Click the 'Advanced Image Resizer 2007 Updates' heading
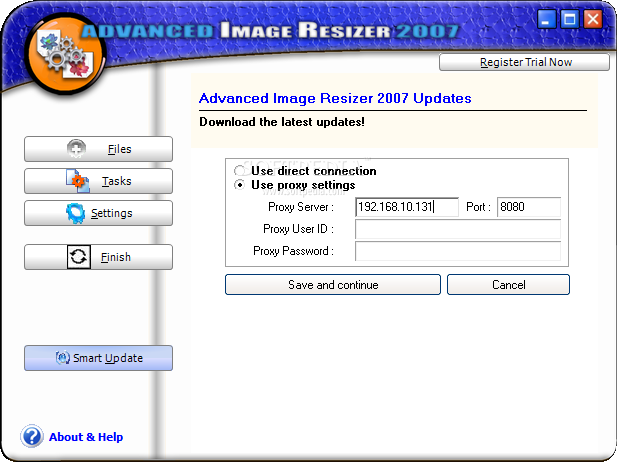This screenshot has width=617, height=462. pos(335,98)
